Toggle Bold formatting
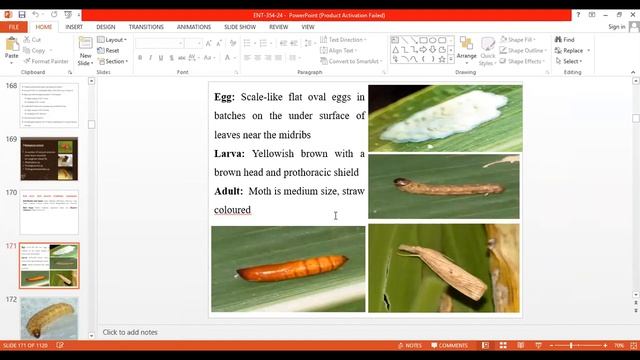 tap(140, 58)
